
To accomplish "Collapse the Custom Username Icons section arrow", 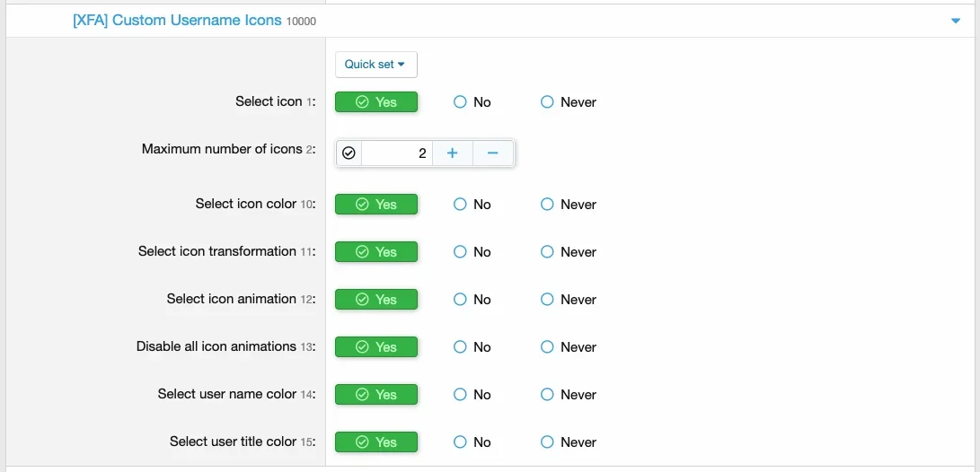I will point(955,21).
